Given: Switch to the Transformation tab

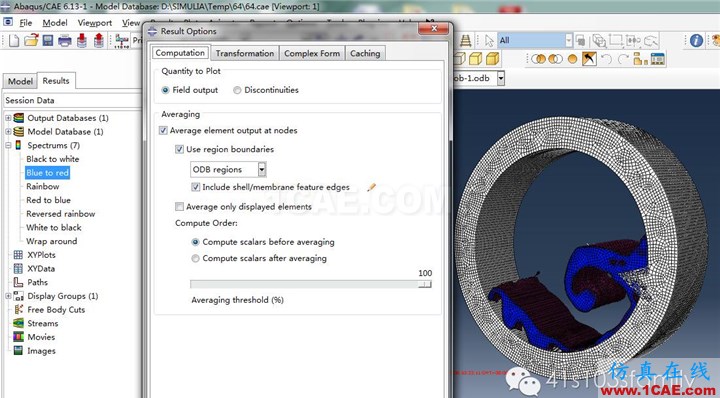Looking at the screenshot, I should pos(245,53).
